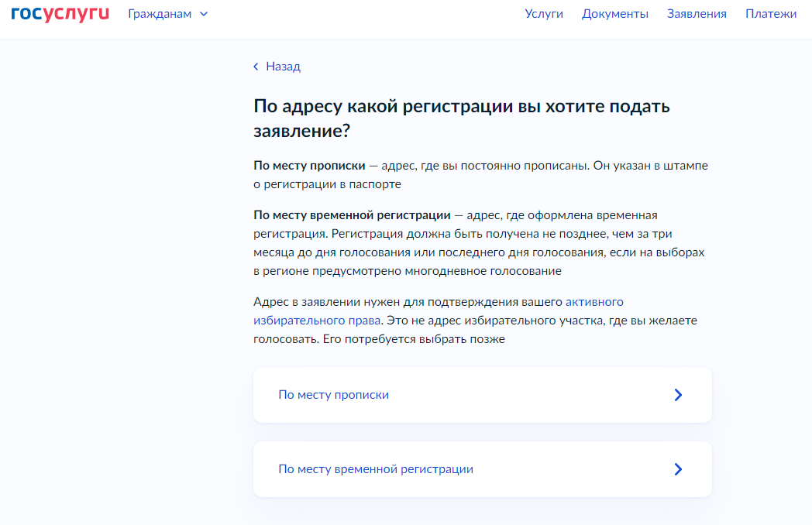Click the Назад link text
The height and width of the screenshot is (525, 812).
click(x=283, y=67)
